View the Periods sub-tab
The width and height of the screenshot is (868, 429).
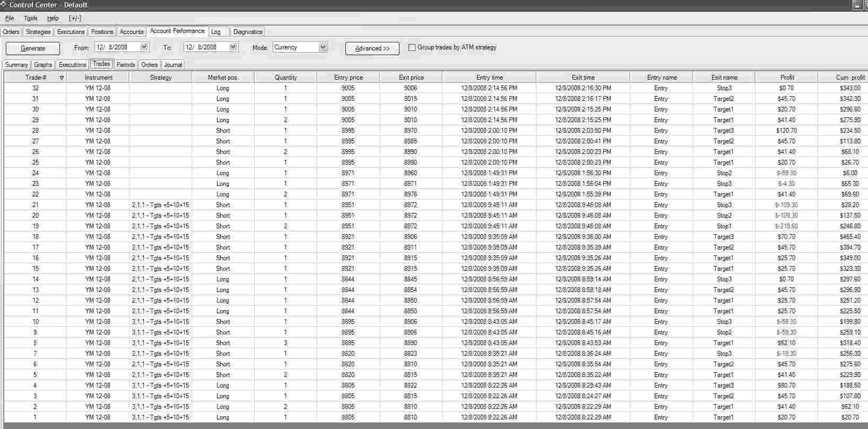(x=126, y=65)
